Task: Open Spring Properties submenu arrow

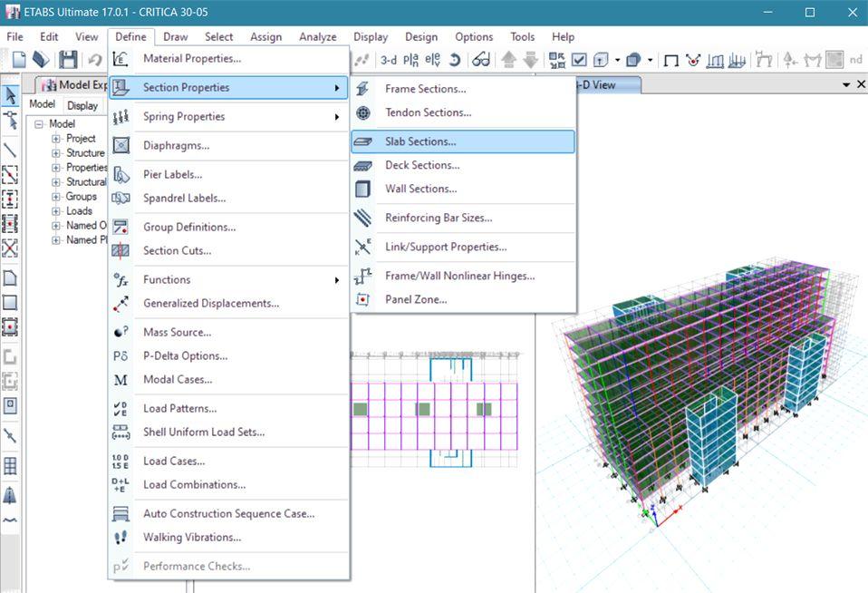Action: click(336, 117)
